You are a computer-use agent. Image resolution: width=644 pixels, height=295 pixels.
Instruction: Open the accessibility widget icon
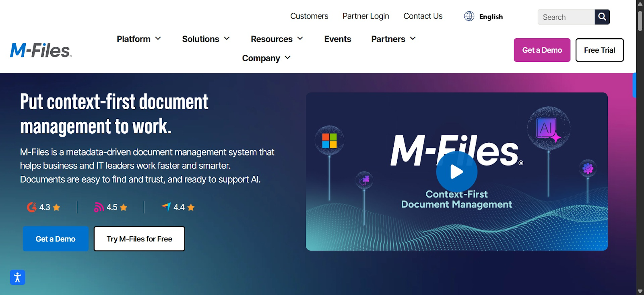coord(18,277)
